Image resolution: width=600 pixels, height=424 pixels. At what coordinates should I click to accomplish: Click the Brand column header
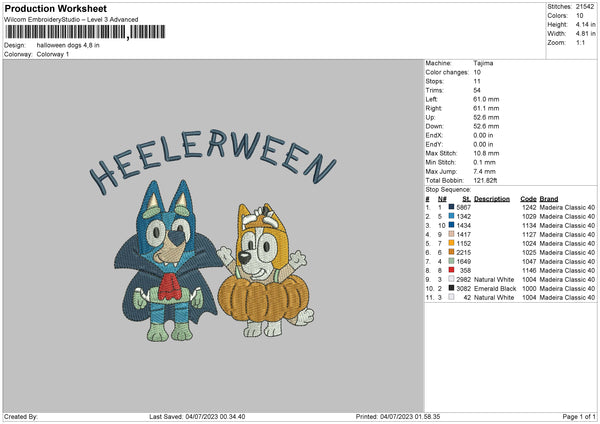click(549, 199)
